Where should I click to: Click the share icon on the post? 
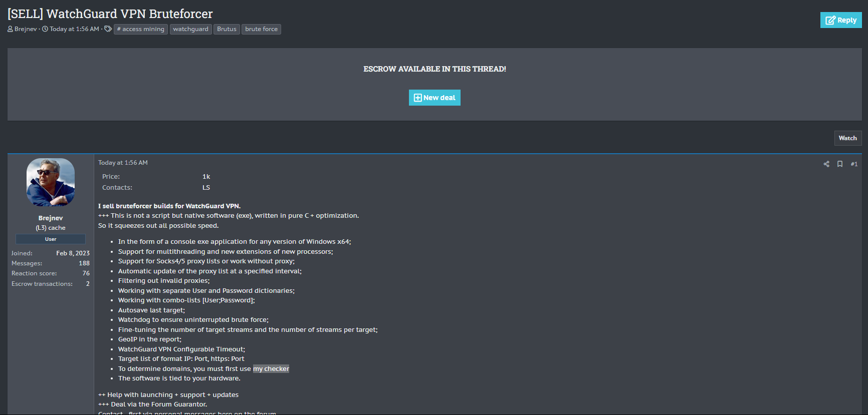(826, 164)
